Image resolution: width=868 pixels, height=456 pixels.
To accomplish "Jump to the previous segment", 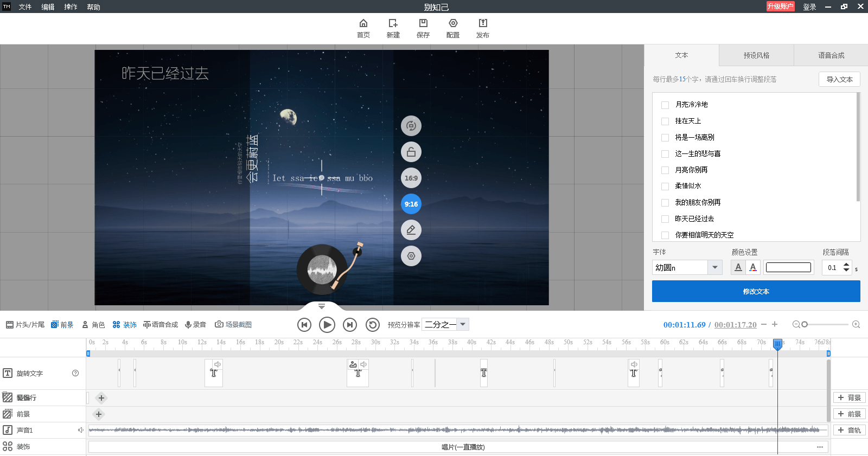I will tap(304, 325).
